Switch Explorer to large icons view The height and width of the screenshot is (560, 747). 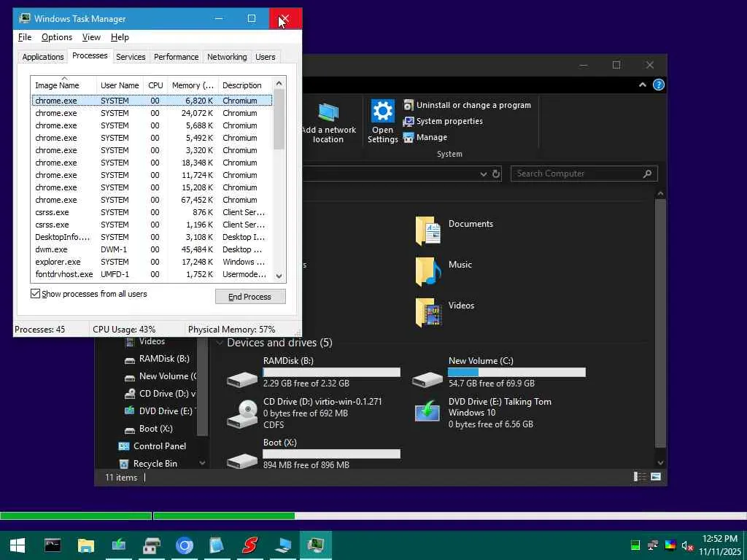tap(656, 477)
